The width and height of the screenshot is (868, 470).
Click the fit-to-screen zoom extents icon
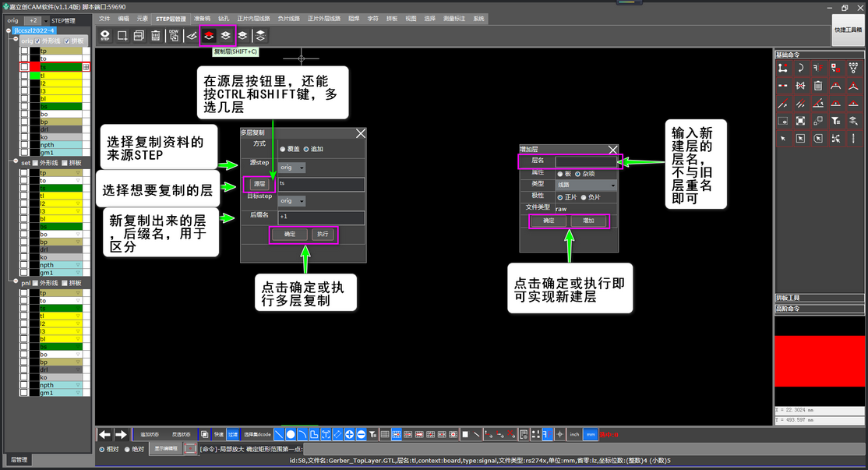800,121
